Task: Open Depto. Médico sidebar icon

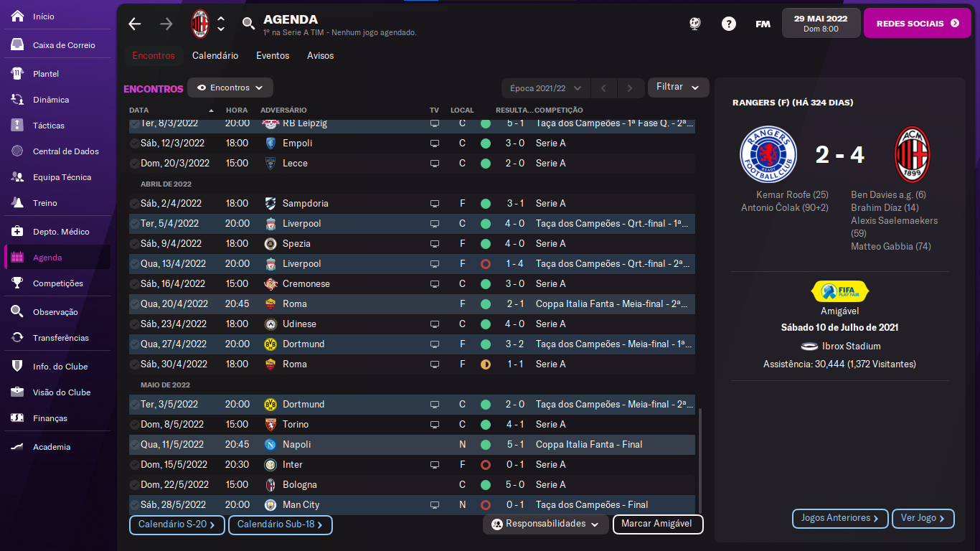Action: (18, 231)
